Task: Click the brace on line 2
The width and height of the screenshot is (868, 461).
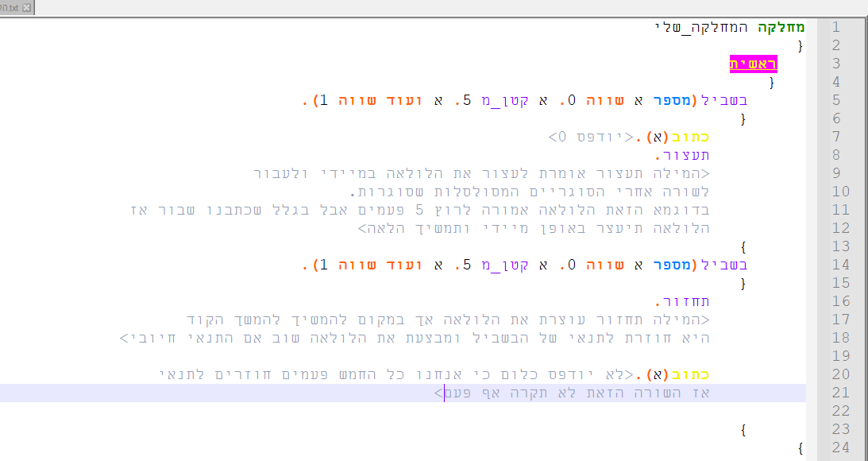Action: click(800, 45)
